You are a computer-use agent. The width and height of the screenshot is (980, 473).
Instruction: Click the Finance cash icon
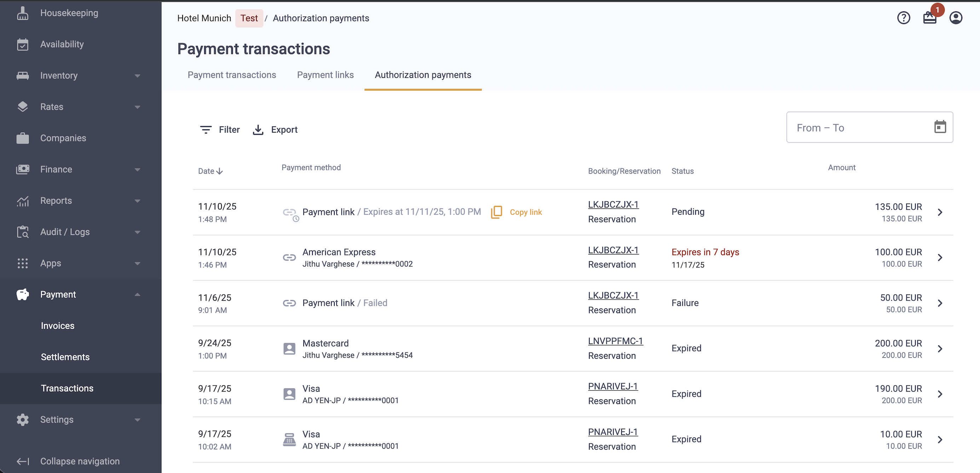pyautogui.click(x=22, y=169)
